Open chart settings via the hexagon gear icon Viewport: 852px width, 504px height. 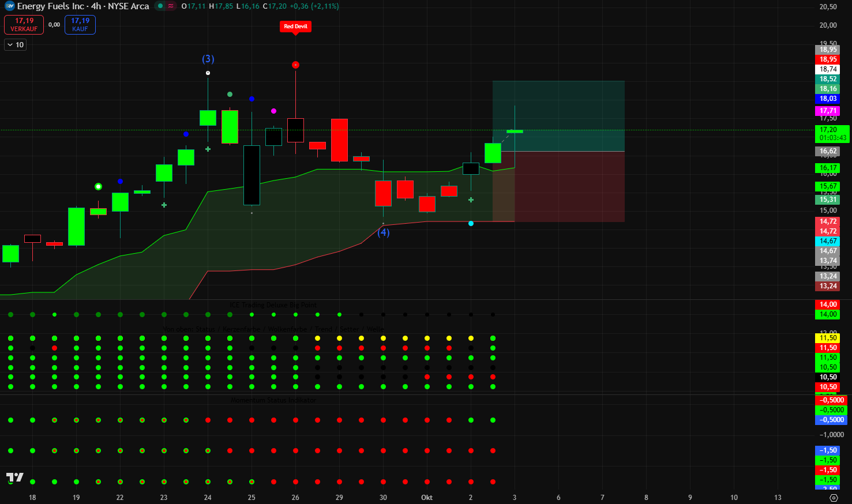tap(833, 497)
